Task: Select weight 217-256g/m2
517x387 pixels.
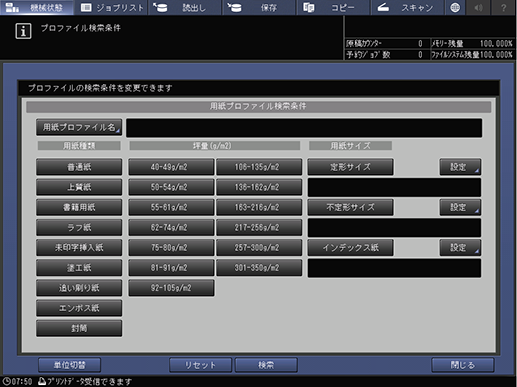Action: (x=259, y=227)
